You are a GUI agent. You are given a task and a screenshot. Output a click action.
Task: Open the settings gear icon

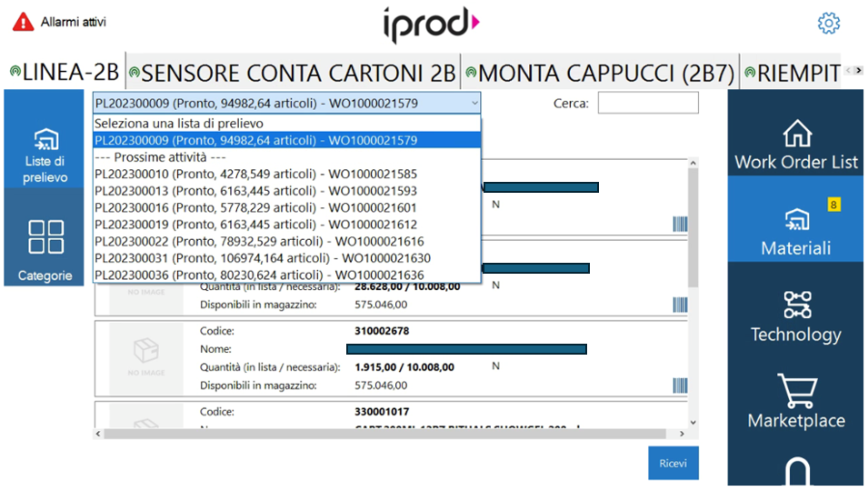point(829,24)
